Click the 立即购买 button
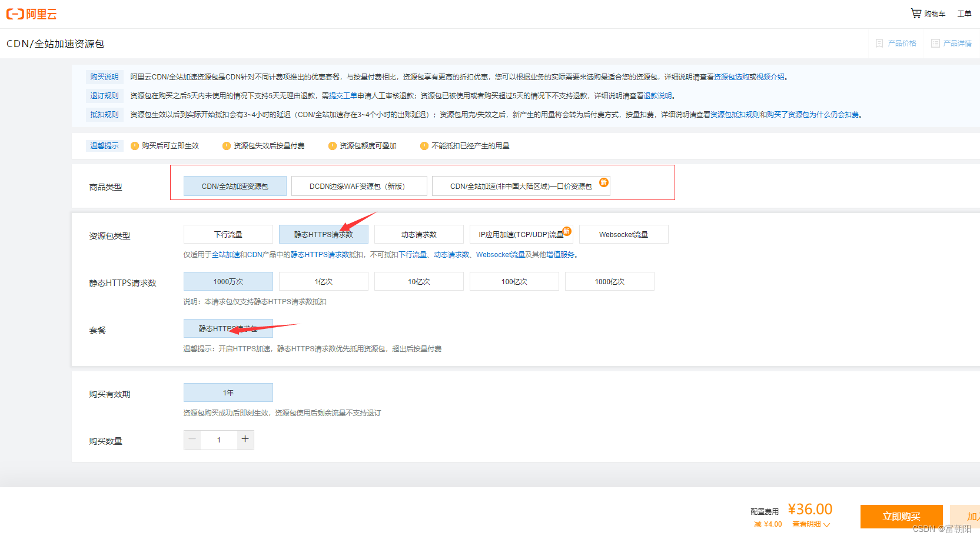 tap(902, 517)
